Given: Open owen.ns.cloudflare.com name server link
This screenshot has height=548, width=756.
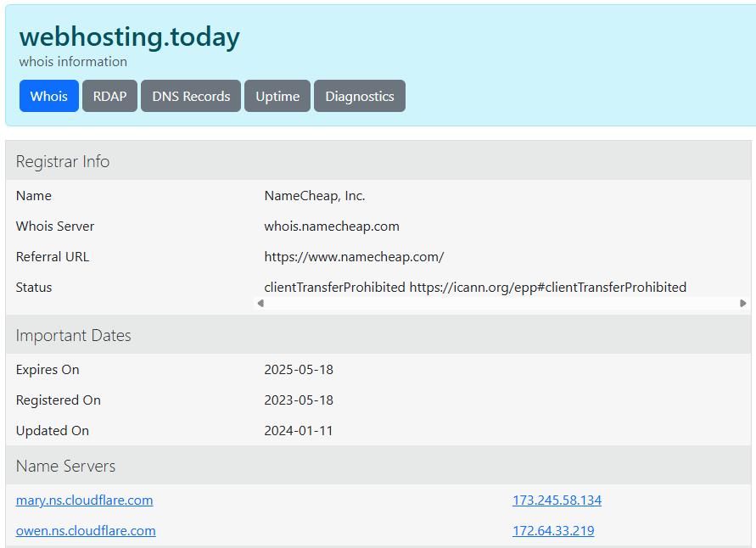Looking at the screenshot, I should [86, 531].
